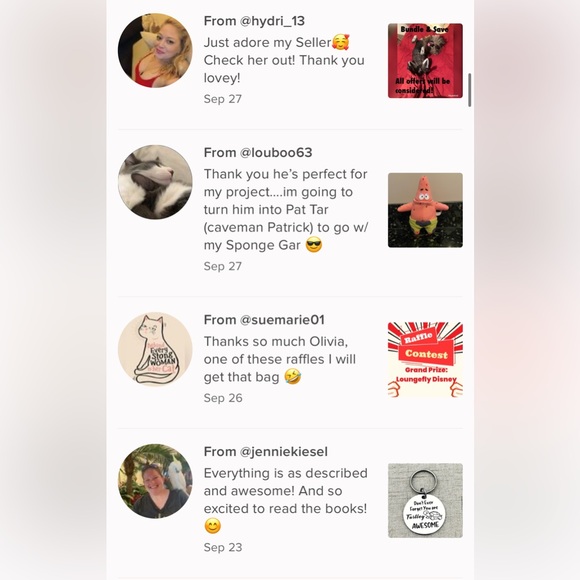Select the caveman Patrick comment text

pos(286,209)
